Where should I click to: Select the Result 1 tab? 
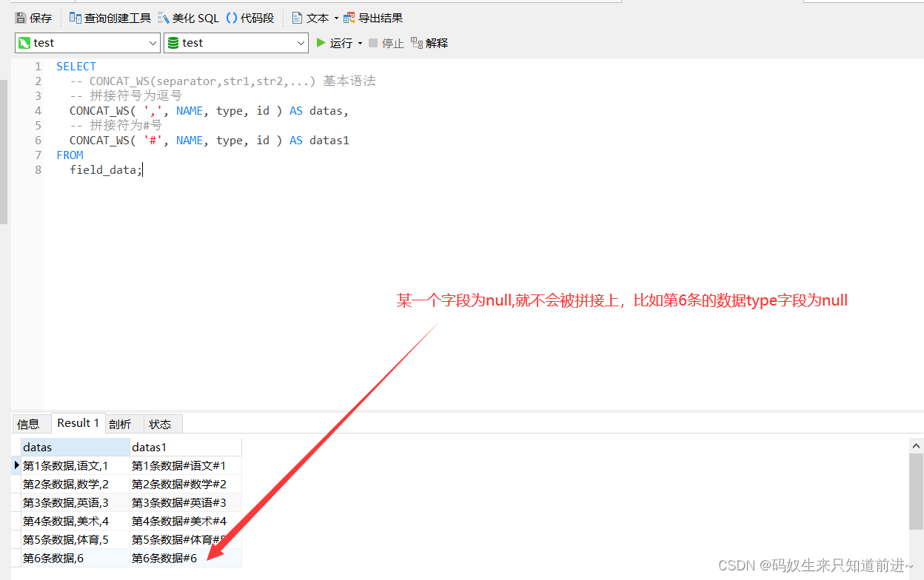click(77, 422)
